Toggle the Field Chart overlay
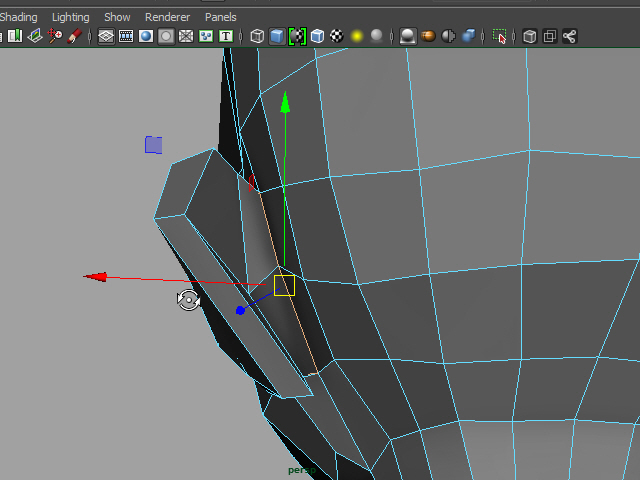The height and width of the screenshot is (480, 640). [x=186, y=36]
